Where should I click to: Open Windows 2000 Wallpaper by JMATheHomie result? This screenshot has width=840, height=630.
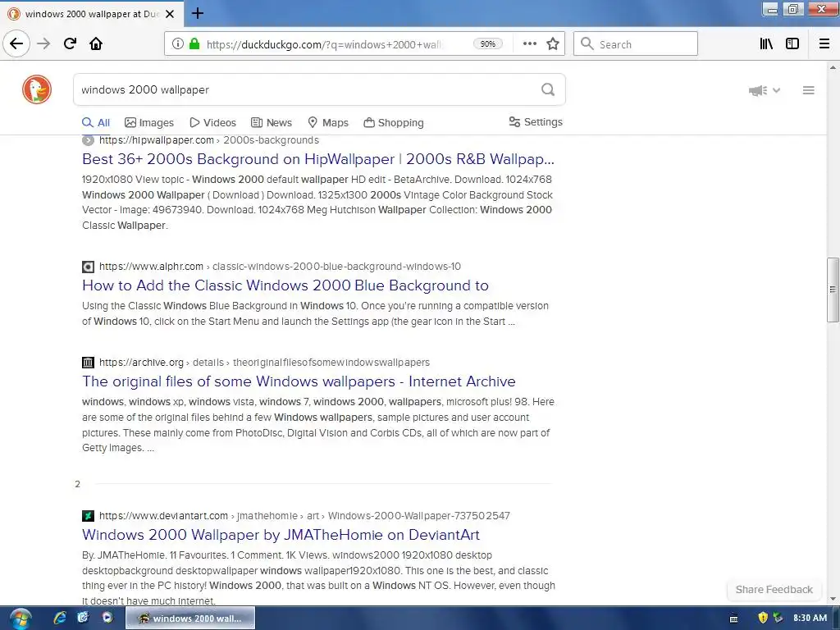coord(281,535)
